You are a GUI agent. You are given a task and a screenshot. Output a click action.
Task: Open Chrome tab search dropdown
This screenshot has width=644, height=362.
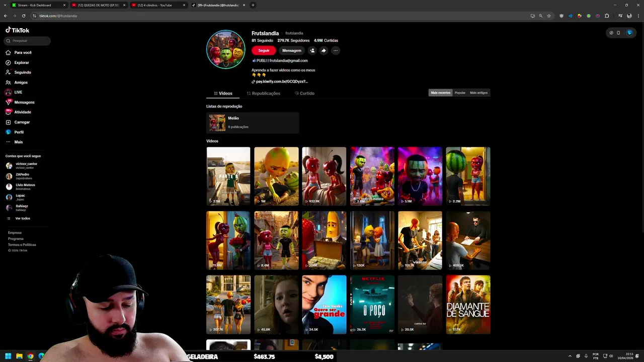(x=5, y=5)
